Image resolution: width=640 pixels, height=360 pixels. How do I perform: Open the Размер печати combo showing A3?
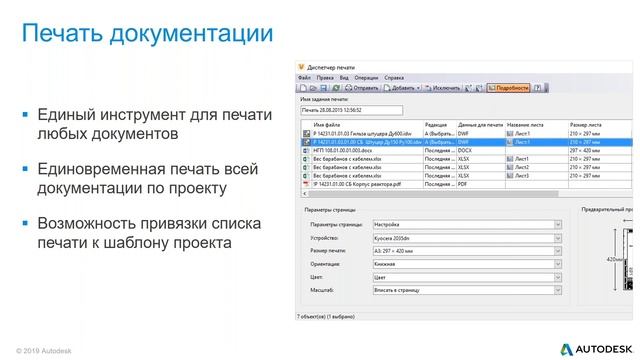point(467,251)
